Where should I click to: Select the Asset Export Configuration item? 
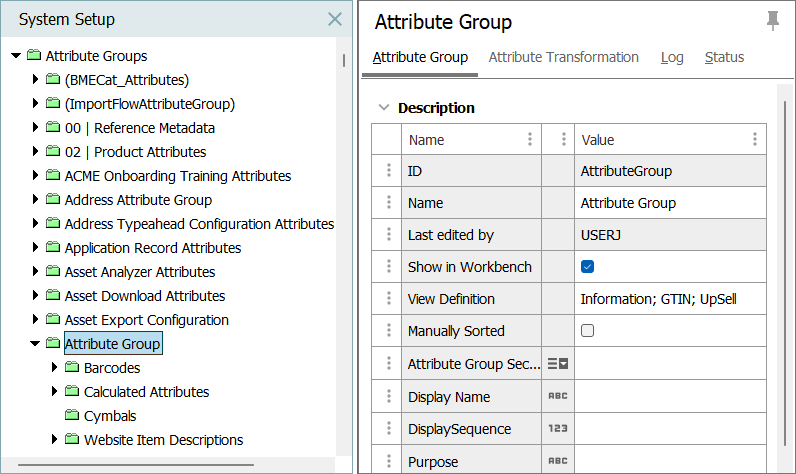coord(146,320)
